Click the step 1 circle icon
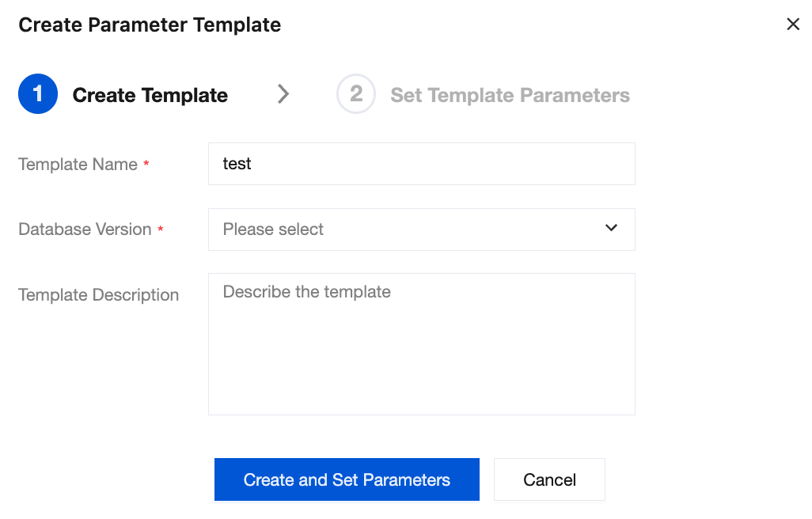This screenshot has height=519, width=812. click(x=37, y=95)
